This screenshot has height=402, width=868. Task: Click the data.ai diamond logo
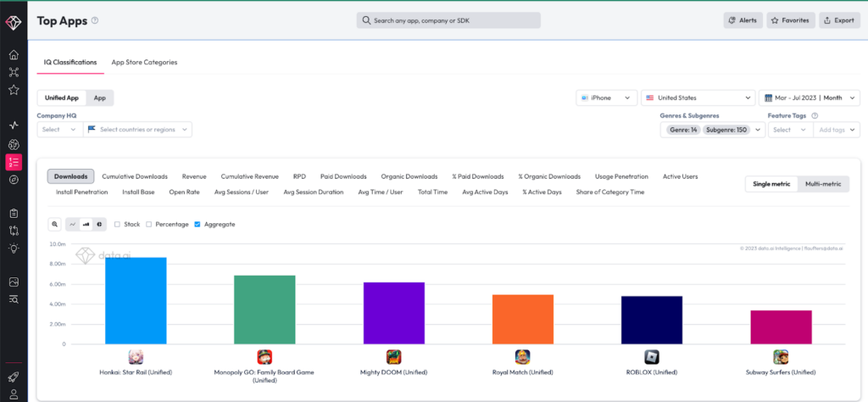click(14, 23)
